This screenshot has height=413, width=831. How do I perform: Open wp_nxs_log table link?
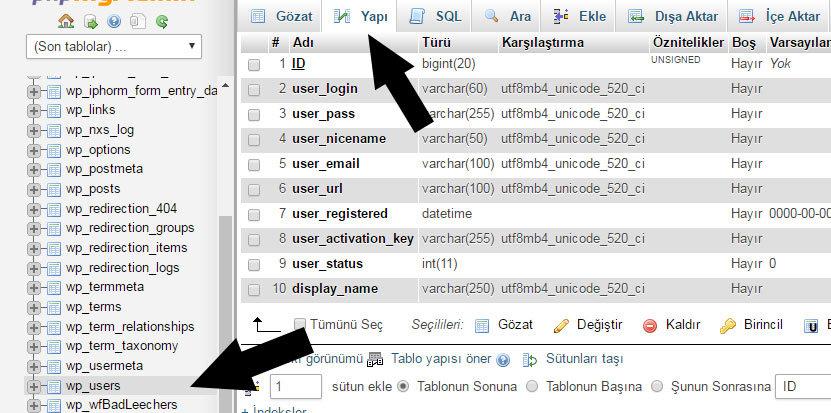(x=100, y=130)
